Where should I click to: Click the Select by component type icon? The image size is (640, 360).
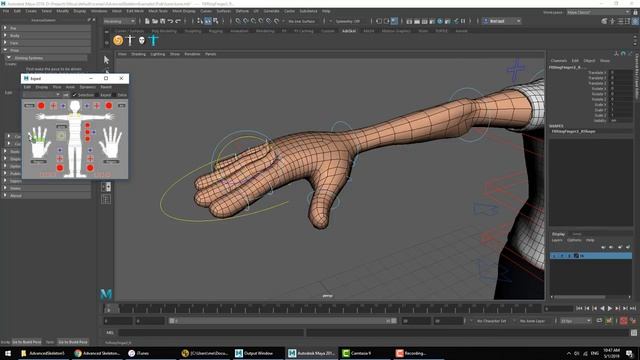pyautogui.click(x=216, y=21)
